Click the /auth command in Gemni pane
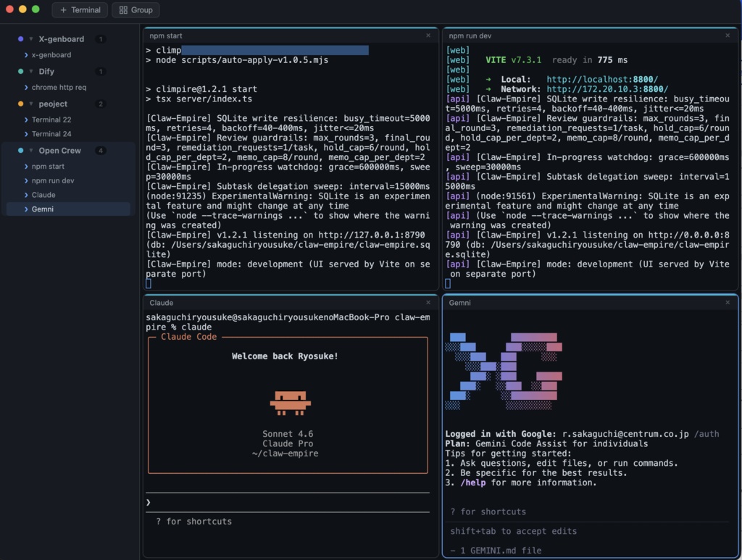The width and height of the screenshot is (742, 560). [706, 434]
